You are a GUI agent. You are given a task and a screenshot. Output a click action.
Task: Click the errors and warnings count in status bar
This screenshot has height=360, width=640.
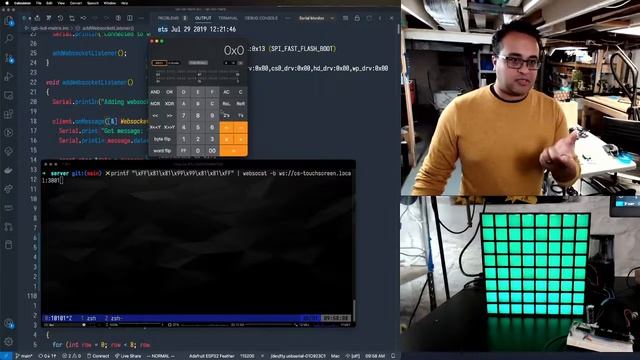pyautogui.click(x=71, y=356)
